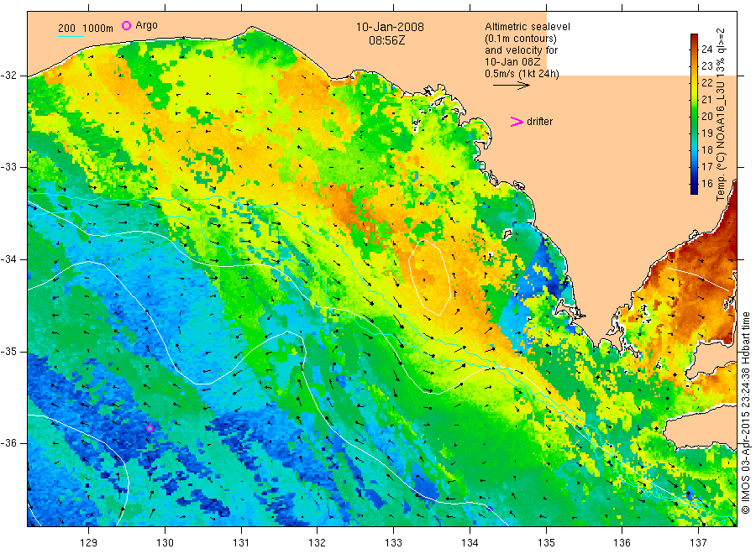
Task: Click the date '10-Jan-2008'
Action: pyautogui.click(x=390, y=27)
